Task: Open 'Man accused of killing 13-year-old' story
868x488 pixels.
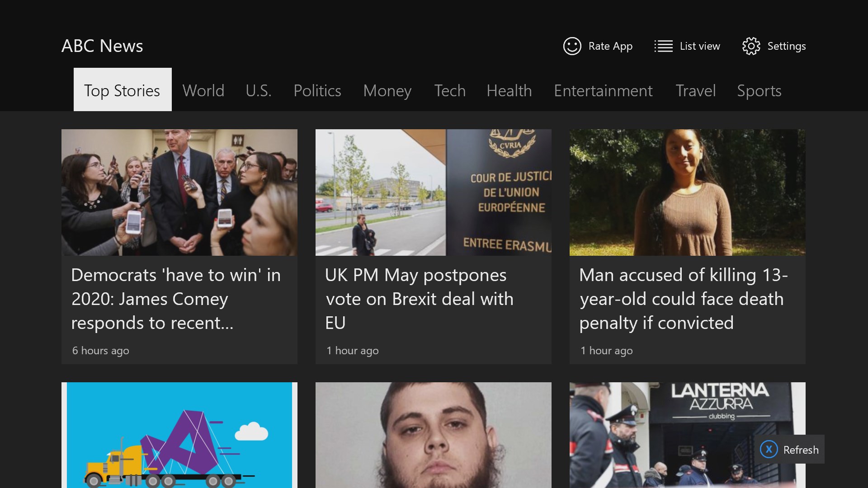Action: 683,299
